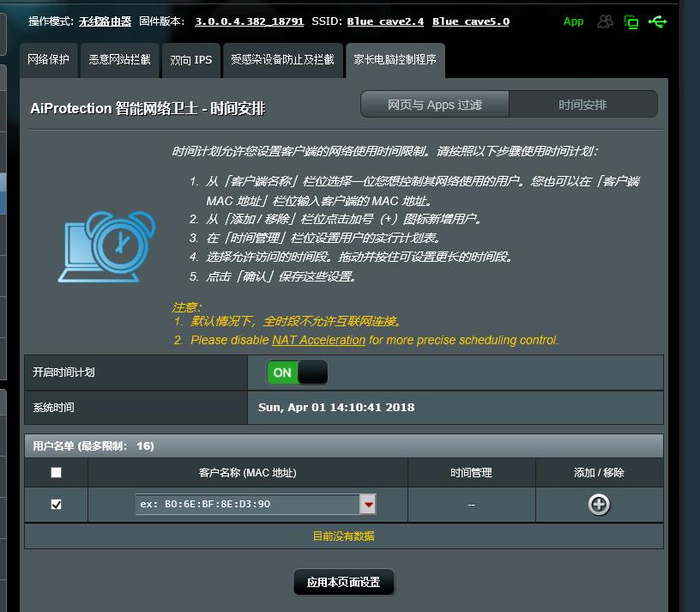Click firmware version 3.0.0.4.382_18791 link
700x612 pixels.
(249, 21)
